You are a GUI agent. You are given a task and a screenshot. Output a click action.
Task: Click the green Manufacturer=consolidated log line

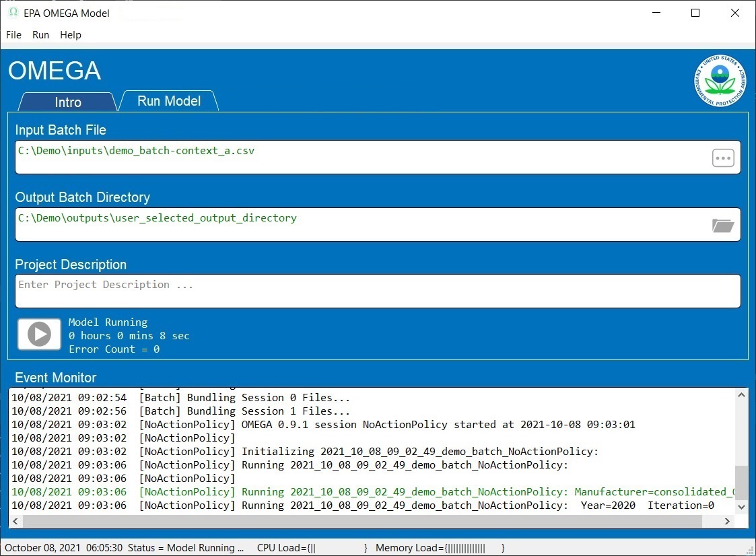[x=373, y=492]
